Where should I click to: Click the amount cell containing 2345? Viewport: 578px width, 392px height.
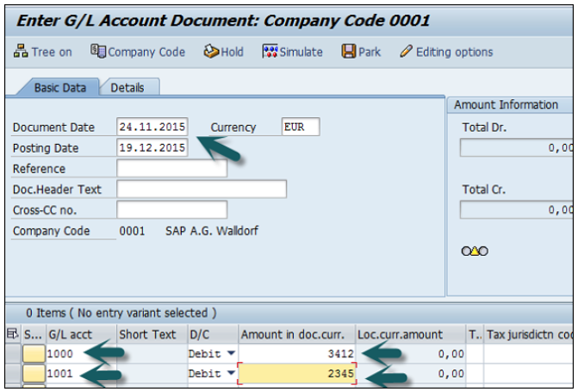tap(298, 373)
